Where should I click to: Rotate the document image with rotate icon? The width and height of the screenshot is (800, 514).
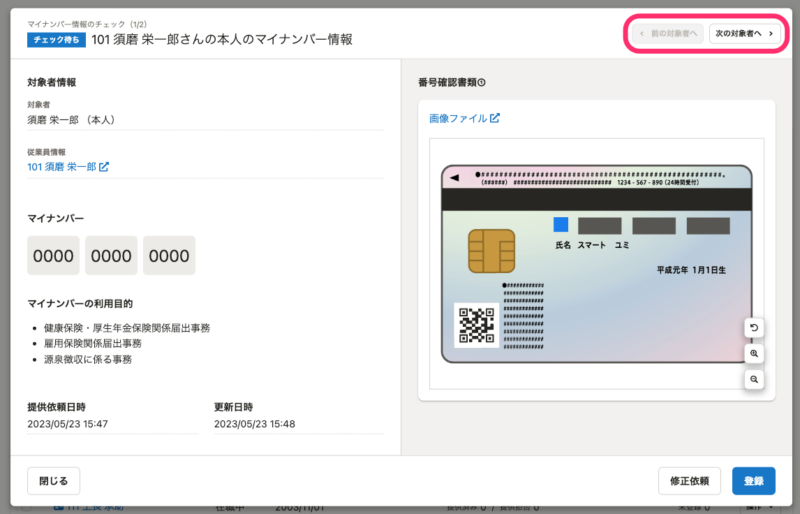coord(754,328)
